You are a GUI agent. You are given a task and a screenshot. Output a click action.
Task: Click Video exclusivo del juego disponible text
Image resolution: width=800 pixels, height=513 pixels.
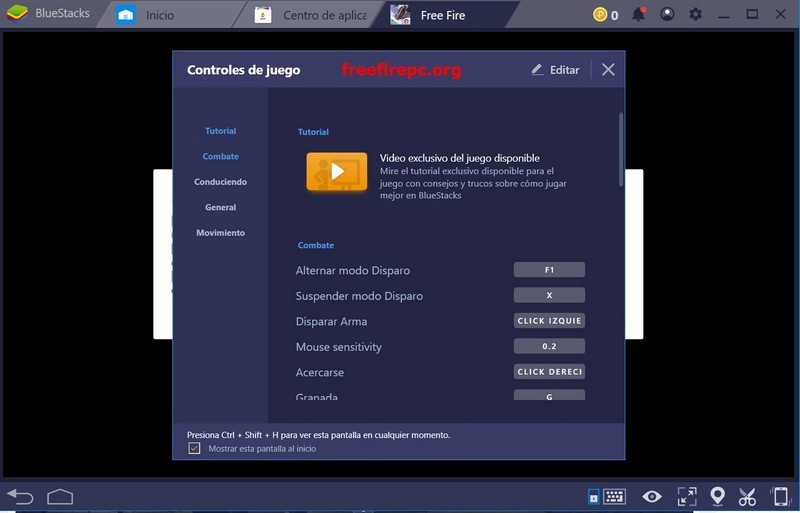tap(459, 158)
